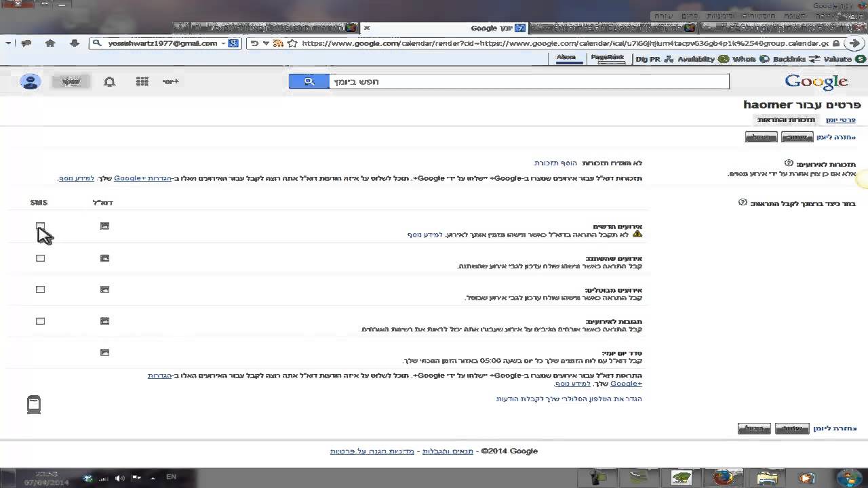Viewport: 868px width, 488px height.
Task: Open the leftmost toolbar menu dropdown arrow
Action: [8, 43]
